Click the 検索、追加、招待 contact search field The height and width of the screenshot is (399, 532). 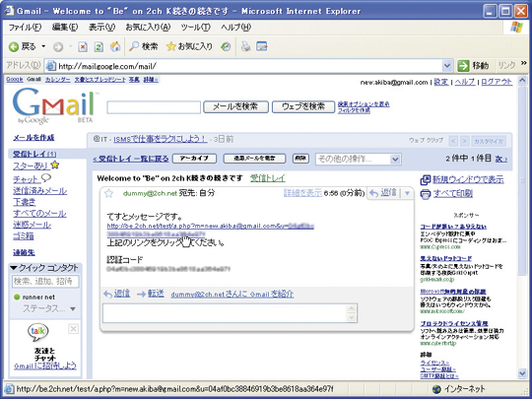pos(45,281)
